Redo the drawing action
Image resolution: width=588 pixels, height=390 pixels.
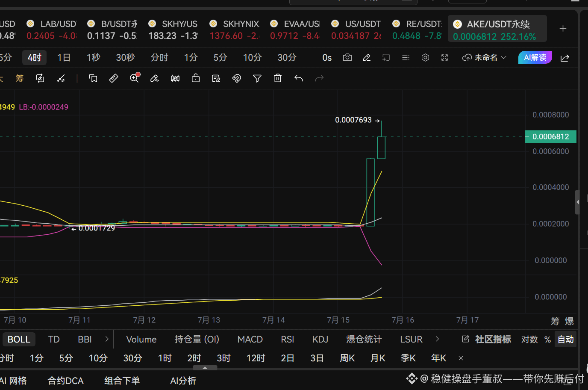pos(319,78)
